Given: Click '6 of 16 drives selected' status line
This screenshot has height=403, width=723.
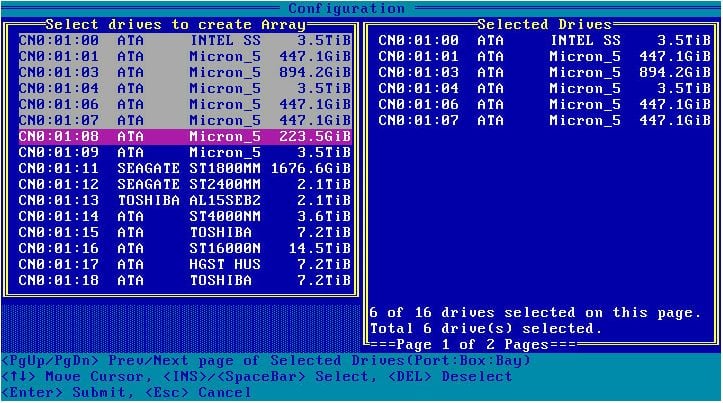Looking at the screenshot, I should 535,313.
